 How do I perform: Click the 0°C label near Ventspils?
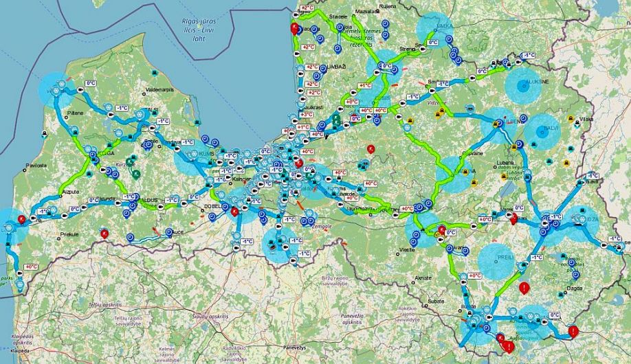pos(91,83)
